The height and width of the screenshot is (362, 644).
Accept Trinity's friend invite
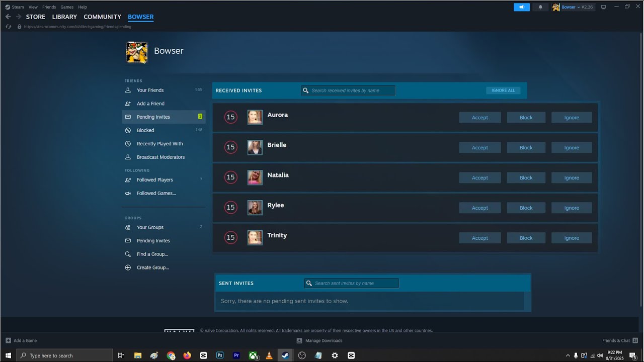click(x=480, y=238)
